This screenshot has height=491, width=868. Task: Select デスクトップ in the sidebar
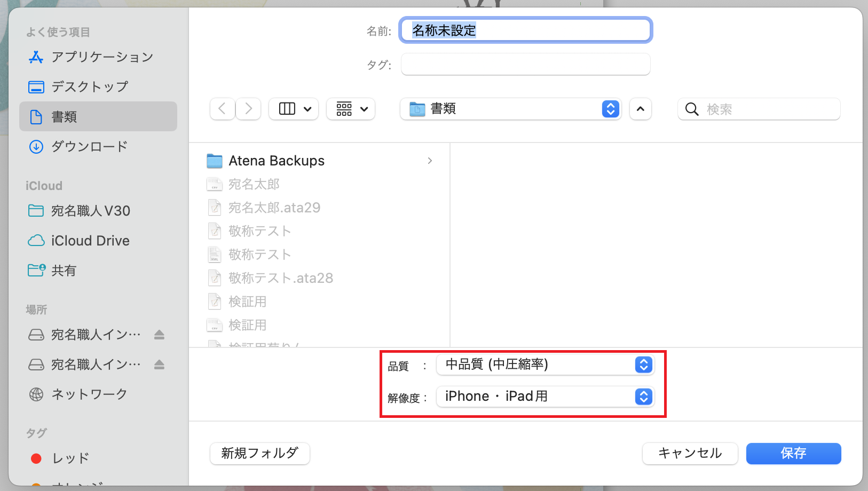[x=89, y=87]
